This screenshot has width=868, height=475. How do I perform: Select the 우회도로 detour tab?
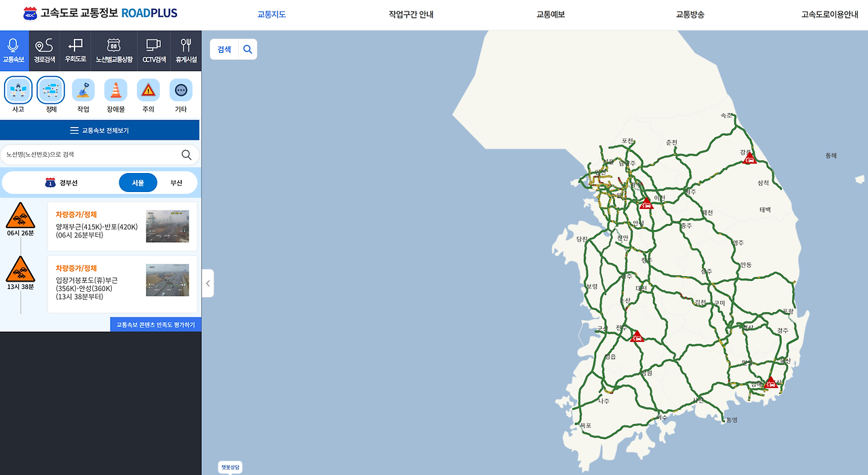point(75,51)
